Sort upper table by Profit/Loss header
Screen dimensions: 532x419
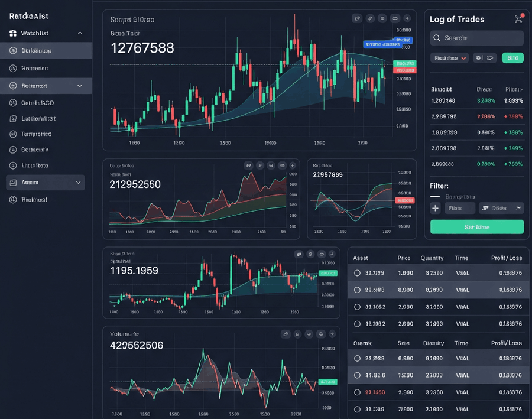[507, 258]
